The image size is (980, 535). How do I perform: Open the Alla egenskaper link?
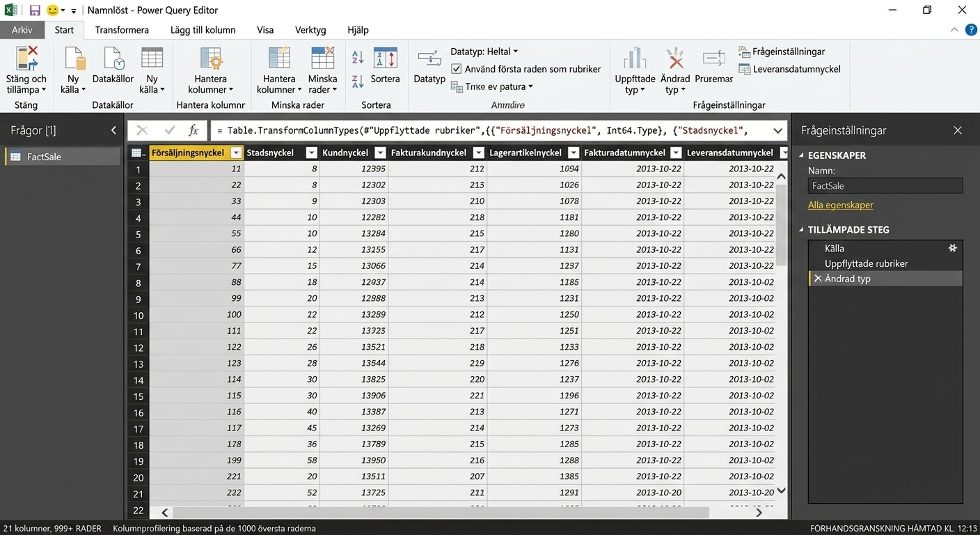pyautogui.click(x=840, y=205)
